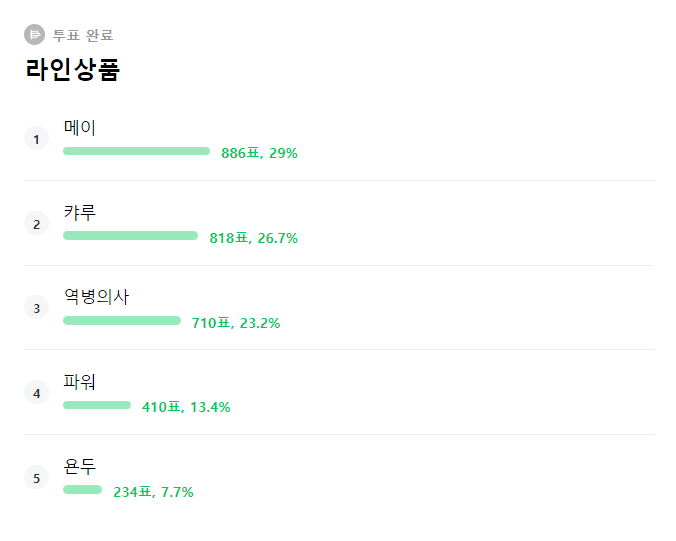Viewport: 676px width, 541px height.
Task: Click the rank 5 number badge
Action: point(36,478)
